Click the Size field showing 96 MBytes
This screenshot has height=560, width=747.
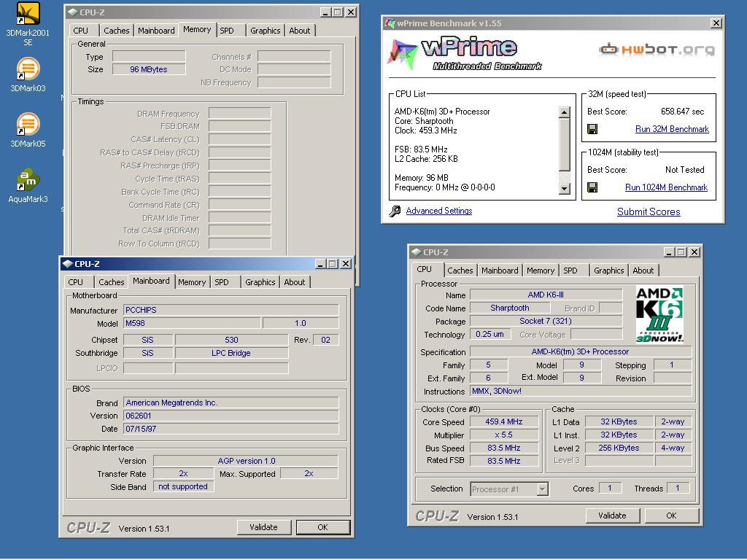(x=149, y=69)
